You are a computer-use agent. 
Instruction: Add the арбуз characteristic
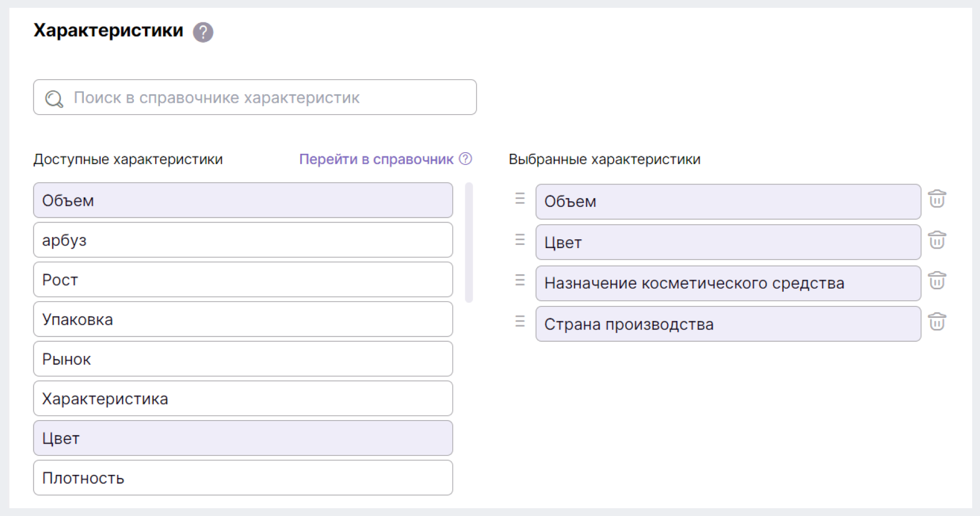[x=243, y=240]
